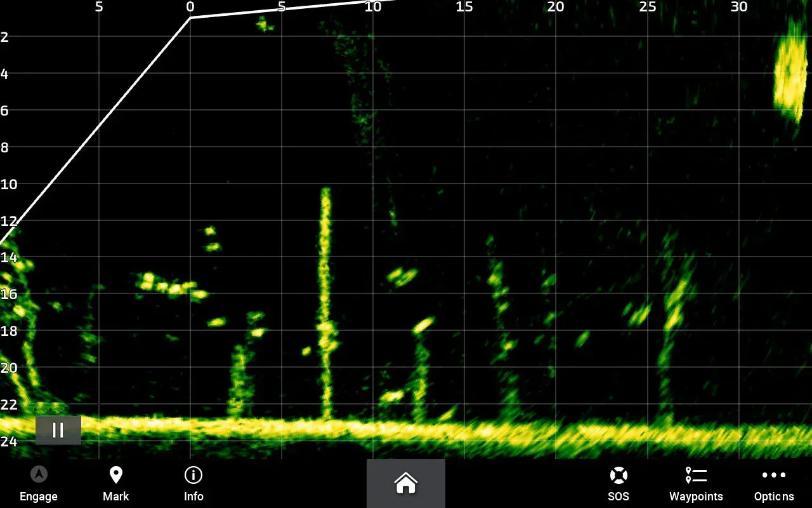Tap the bright yellow return in the upper-right corner
Viewport: 812px width, 508px height.
coord(790,73)
